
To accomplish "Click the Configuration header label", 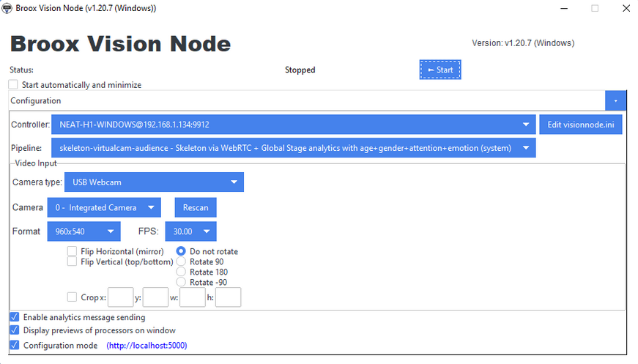I will 36,101.
